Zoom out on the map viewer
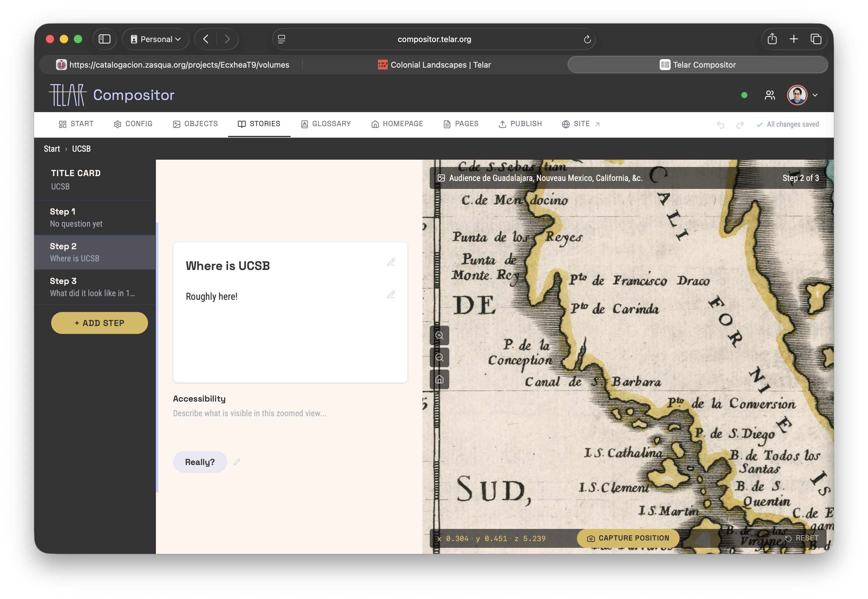The height and width of the screenshot is (599, 868). point(439,357)
